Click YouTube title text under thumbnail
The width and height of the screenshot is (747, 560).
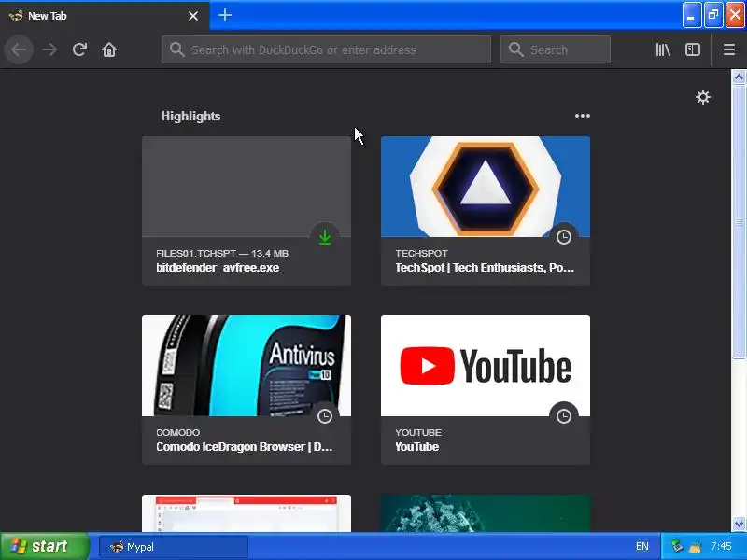[416, 447]
